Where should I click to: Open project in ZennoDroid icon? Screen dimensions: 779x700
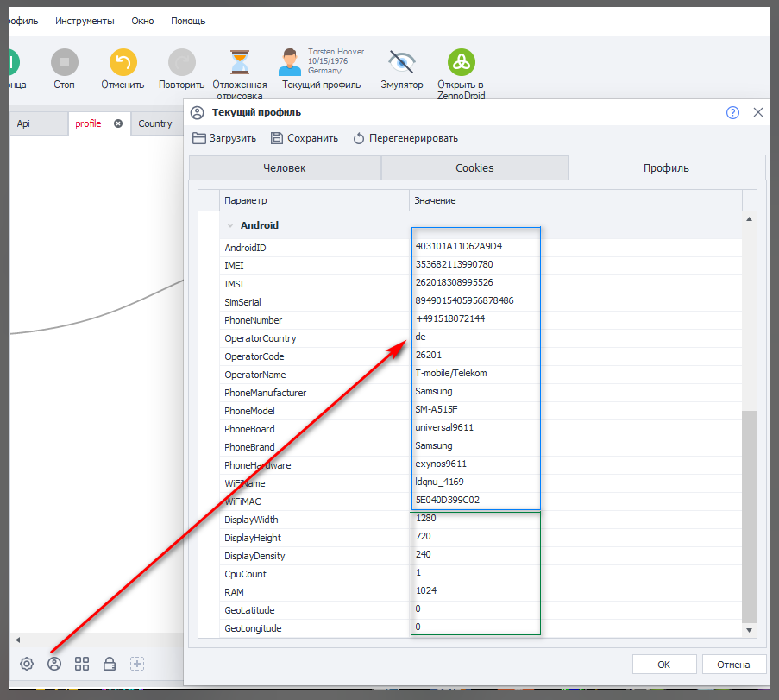[462, 62]
